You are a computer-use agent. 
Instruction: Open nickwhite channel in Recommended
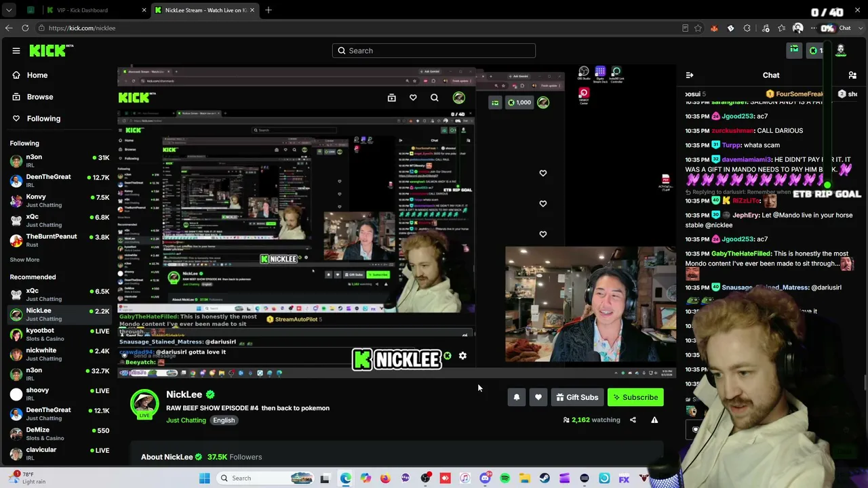pos(60,354)
